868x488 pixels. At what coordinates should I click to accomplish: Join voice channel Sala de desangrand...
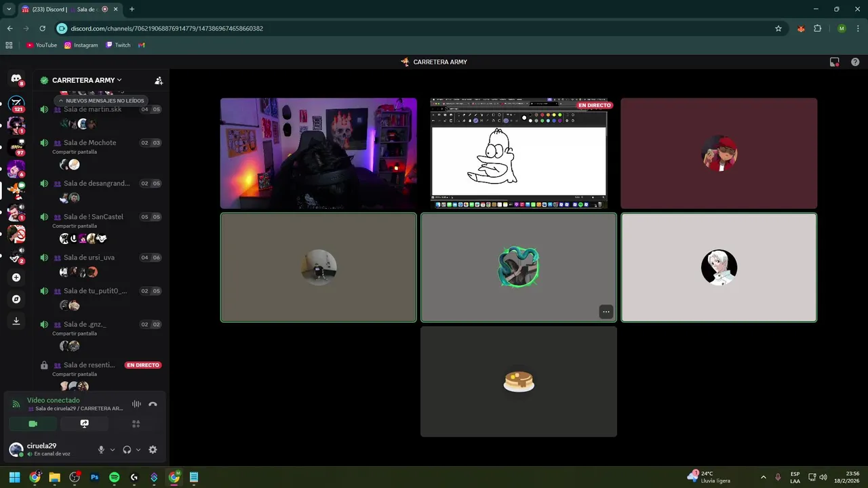point(100,184)
